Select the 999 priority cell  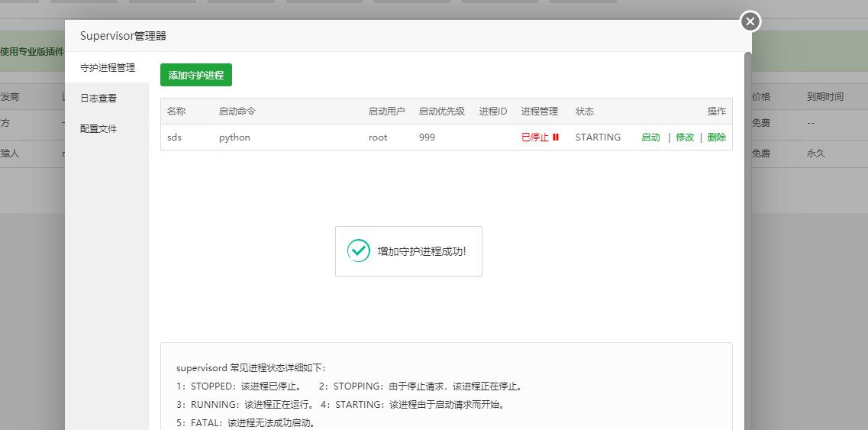click(427, 137)
